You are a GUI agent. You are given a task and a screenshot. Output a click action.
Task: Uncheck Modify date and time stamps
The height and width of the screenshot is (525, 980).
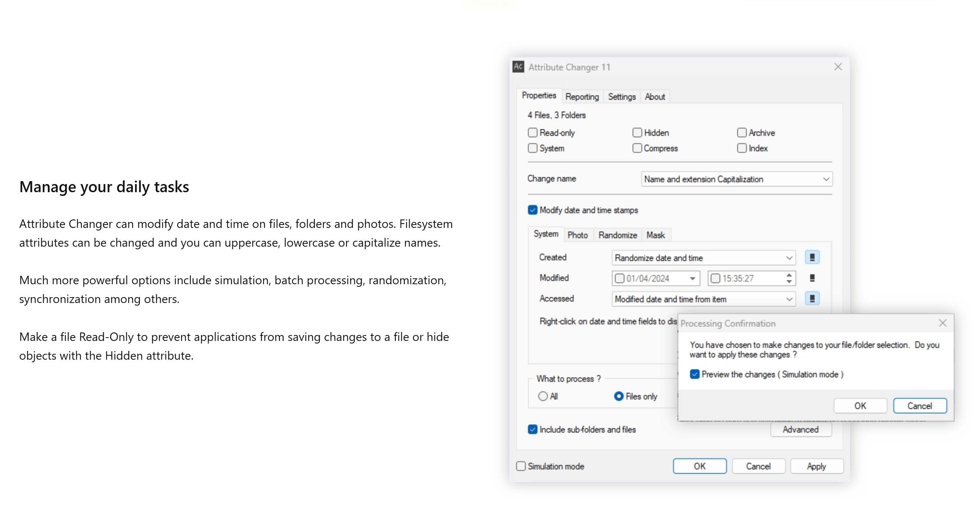tap(532, 210)
